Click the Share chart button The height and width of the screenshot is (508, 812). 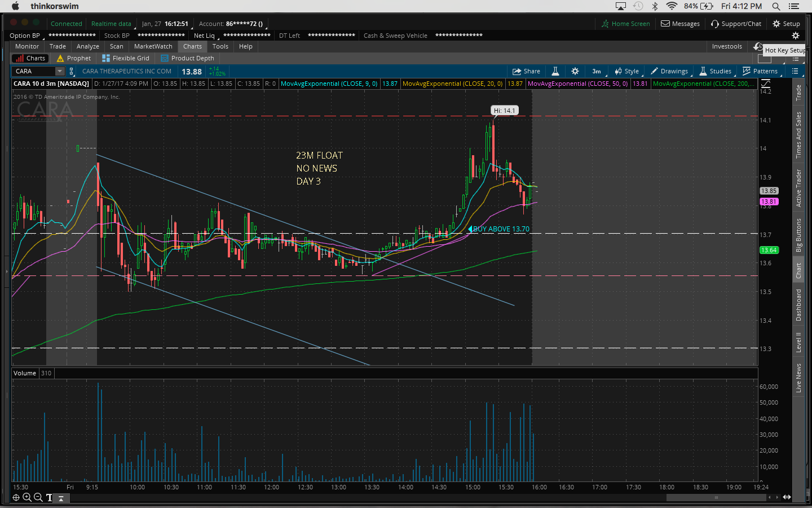(526, 71)
